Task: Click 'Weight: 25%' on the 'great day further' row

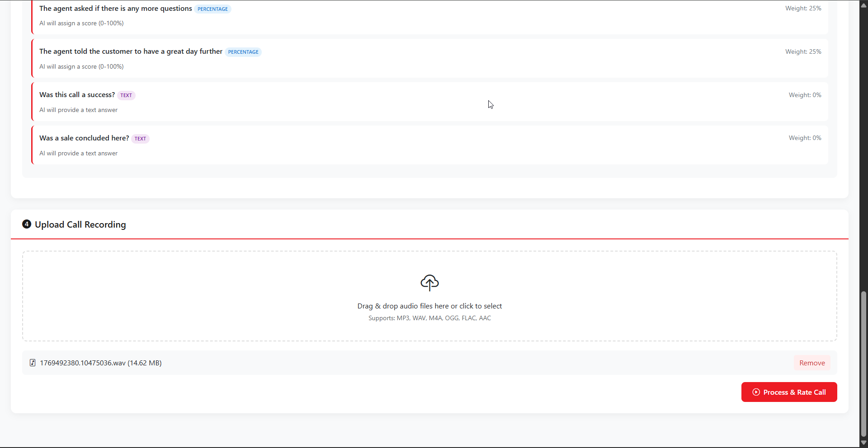Action: pyautogui.click(x=803, y=51)
